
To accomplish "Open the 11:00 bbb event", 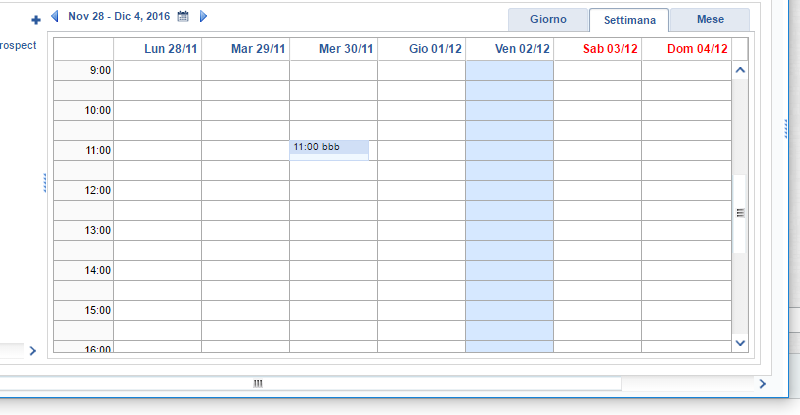I will point(329,148).
